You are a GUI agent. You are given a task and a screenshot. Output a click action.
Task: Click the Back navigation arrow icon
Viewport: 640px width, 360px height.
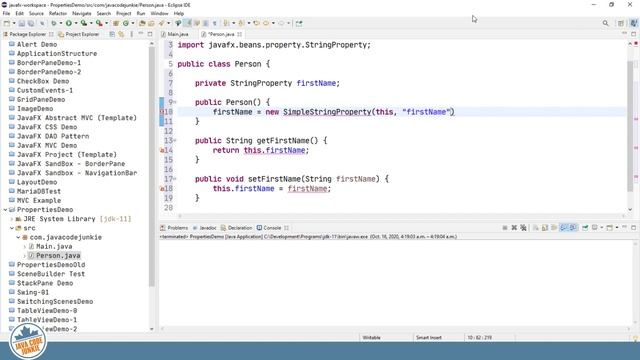pos(266,23)
